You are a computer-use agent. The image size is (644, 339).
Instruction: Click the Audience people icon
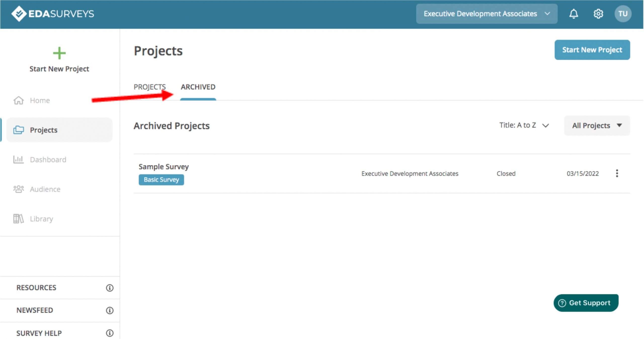[x=19, y=189]
